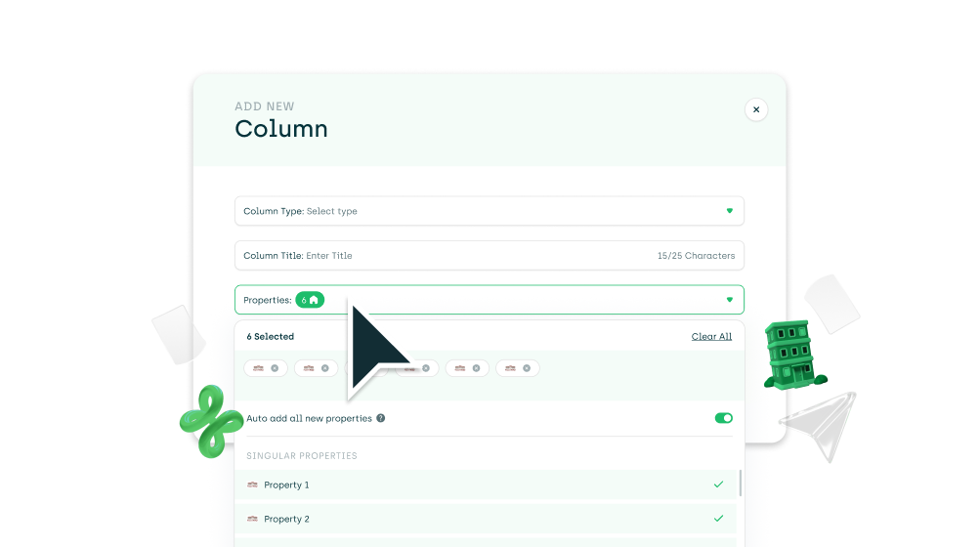Select Property 1 from the list
Viewport: 980px width, 547px height.
click(286, 484)
